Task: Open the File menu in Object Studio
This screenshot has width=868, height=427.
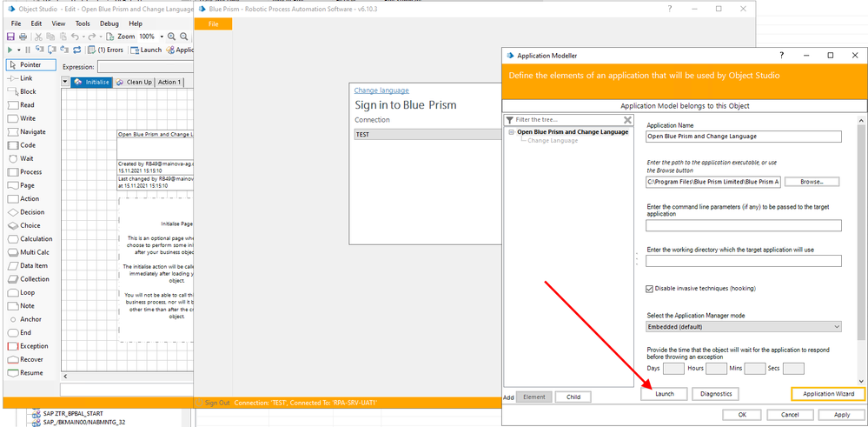Action: (x=16, y=23)
